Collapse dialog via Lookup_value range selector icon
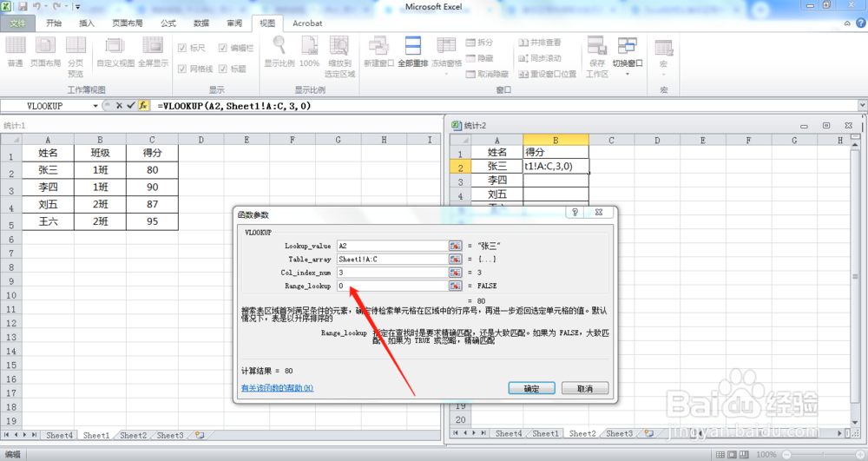 click(x=455, y=246)
